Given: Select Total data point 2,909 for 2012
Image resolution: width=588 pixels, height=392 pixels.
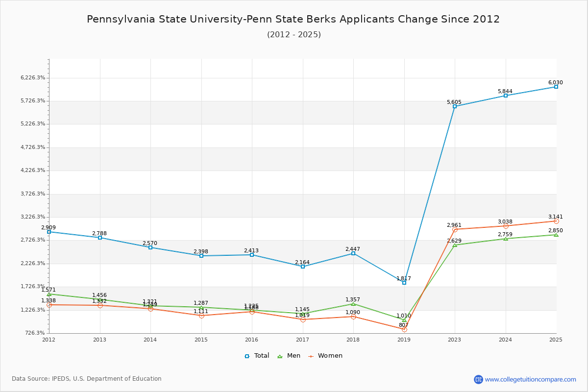Looking at the screenshot, I should [x=49, y=232].
